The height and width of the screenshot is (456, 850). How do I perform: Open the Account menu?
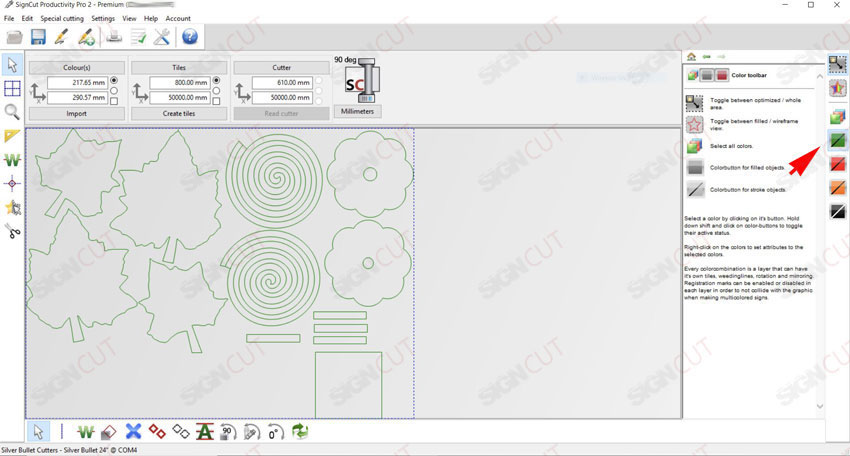click(178, 18)
